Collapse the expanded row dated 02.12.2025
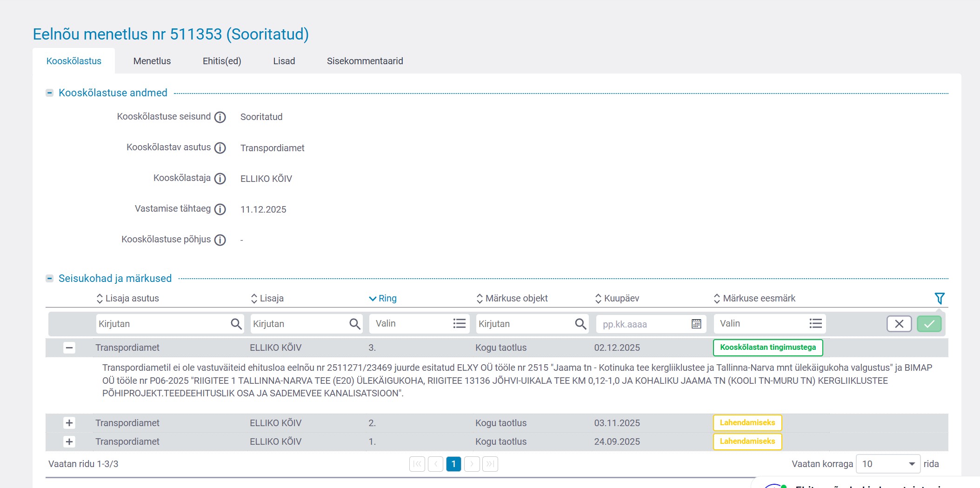 69,348
